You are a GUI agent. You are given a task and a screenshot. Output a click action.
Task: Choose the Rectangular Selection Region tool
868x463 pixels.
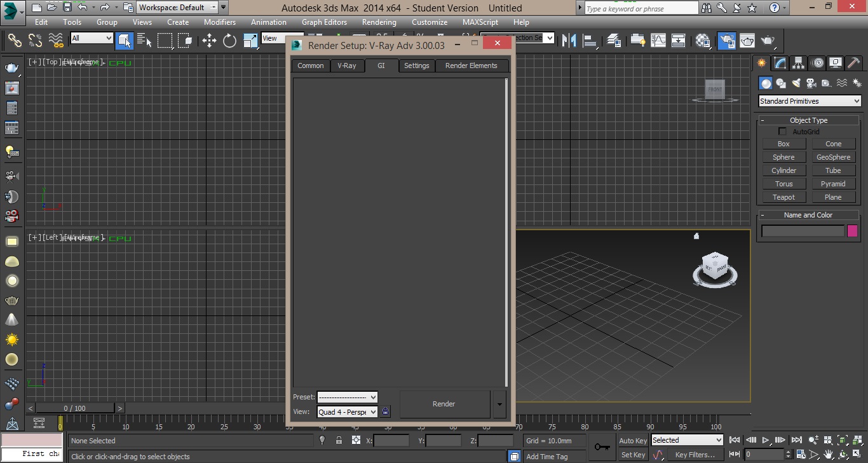click(165, 41)
